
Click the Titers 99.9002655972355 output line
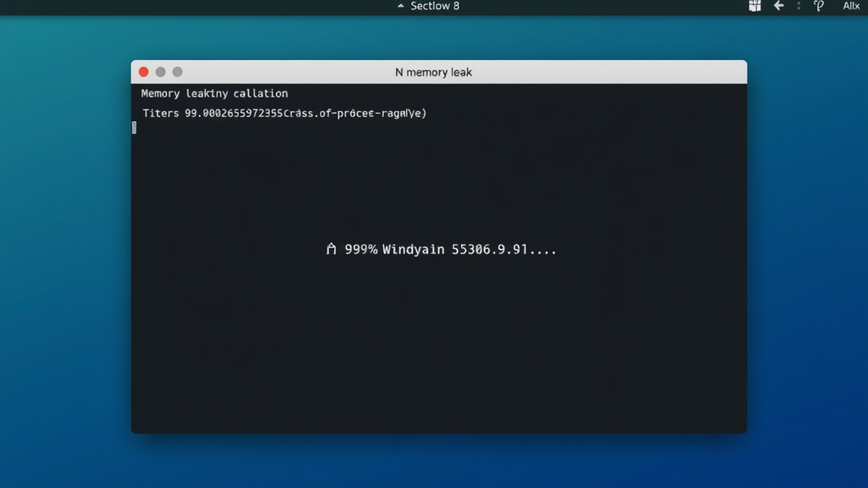[285, 114]
